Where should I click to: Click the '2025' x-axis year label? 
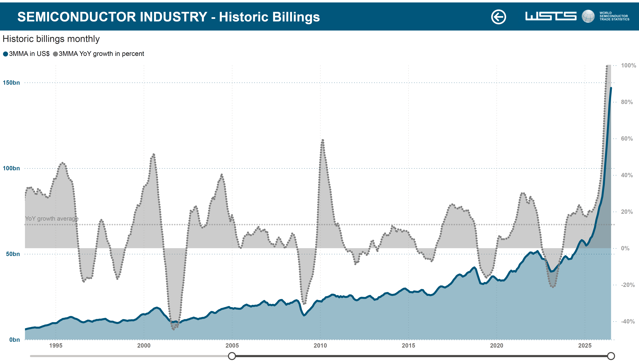[585, 345]
